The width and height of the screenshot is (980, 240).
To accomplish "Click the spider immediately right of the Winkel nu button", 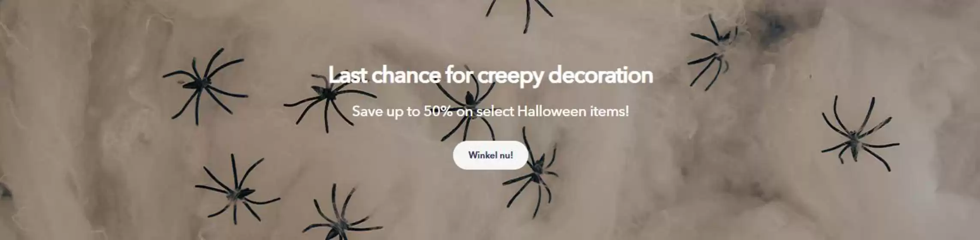I will pyautogui.click(x=533, y=174).
